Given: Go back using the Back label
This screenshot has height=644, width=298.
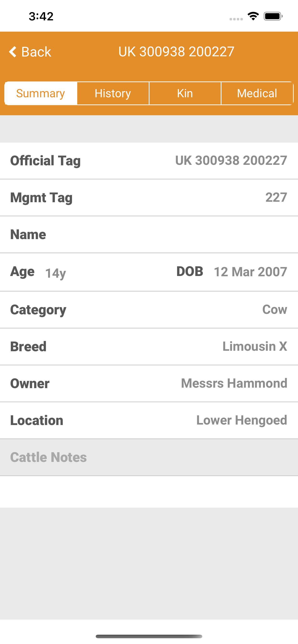Looking at the screenshot, I should pos(36,52).
